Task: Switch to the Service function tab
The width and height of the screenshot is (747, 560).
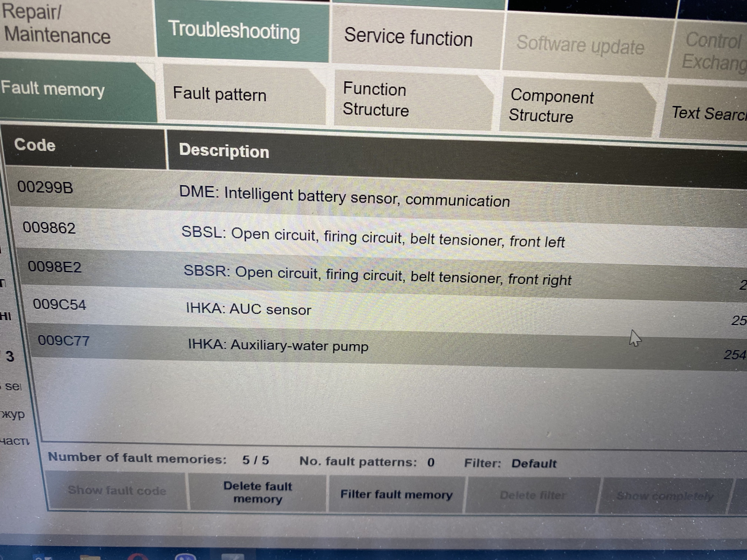Action: [x=417, y=37]
